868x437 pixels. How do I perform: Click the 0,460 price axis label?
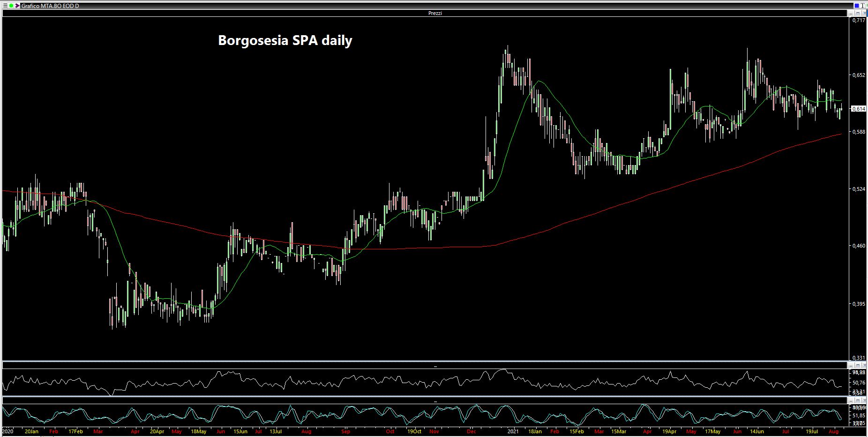[x=859, y=246]
